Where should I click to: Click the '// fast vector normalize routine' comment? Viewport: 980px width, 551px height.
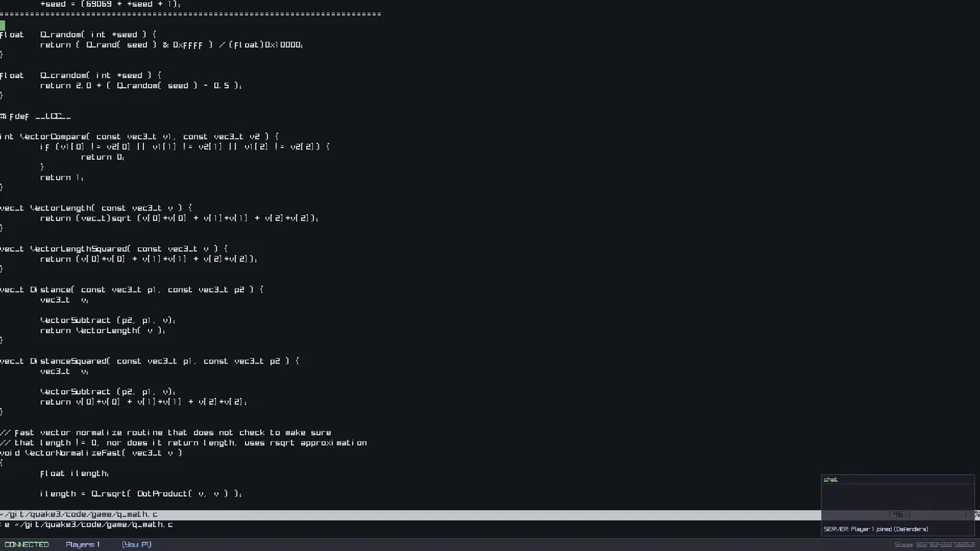click(165, 432)
